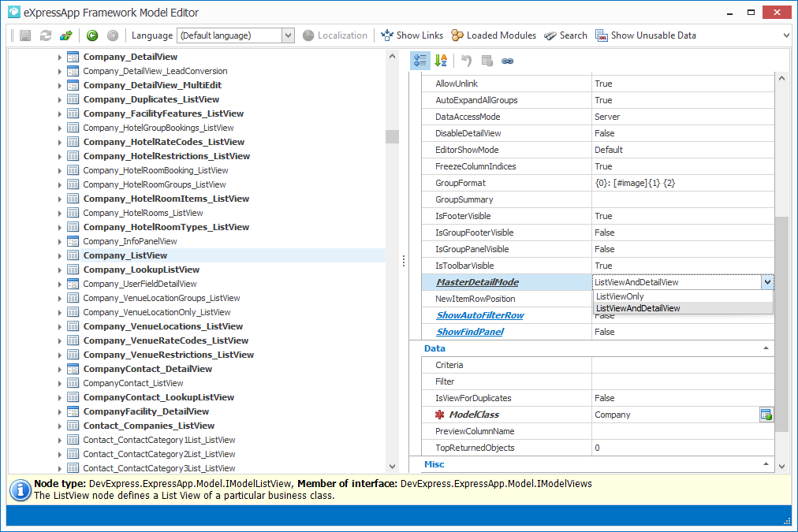Open the Loaded Modules list
Viewport: 798px width, 532px height.
[494, 35]
